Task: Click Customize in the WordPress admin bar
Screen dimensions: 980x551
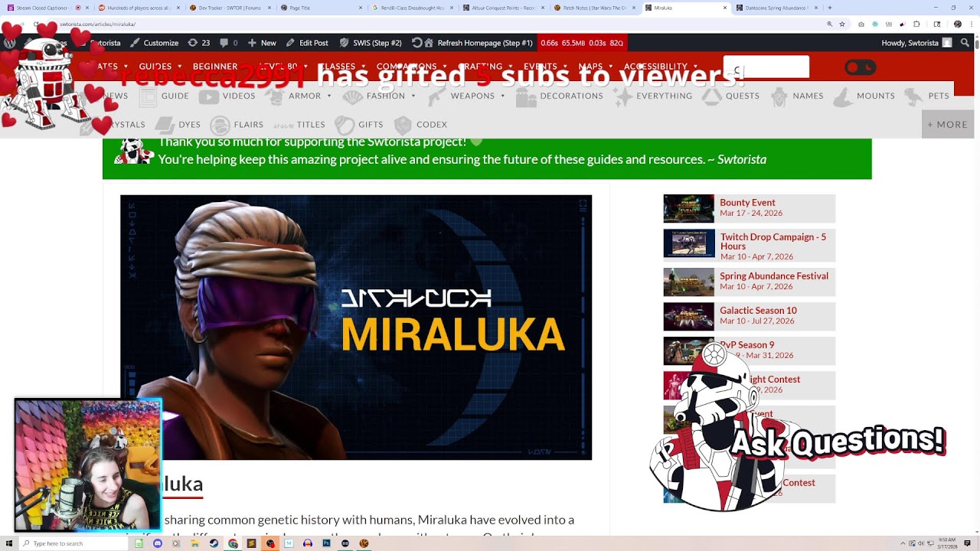Action: point(155,43)
